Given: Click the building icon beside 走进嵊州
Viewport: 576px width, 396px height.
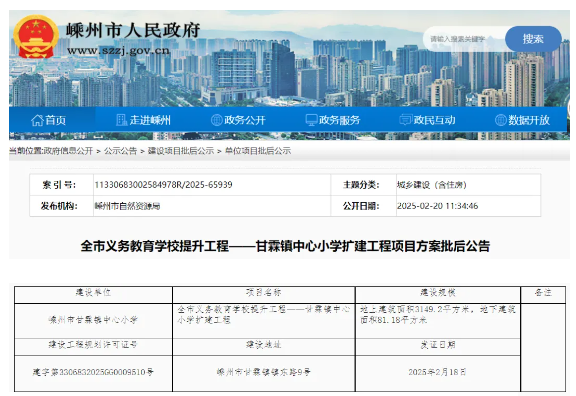Looking at the screenshot, I should coord(121,120).
